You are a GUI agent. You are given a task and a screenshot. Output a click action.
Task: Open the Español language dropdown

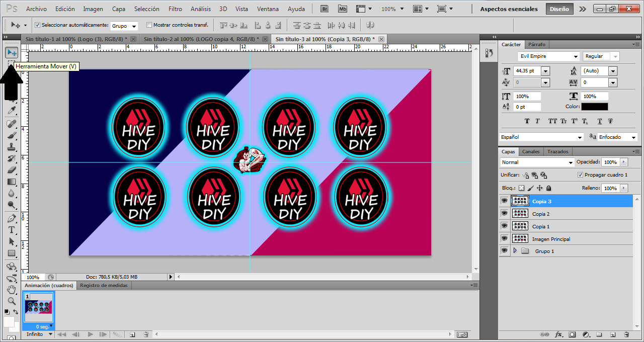click(x=541, y=137)
